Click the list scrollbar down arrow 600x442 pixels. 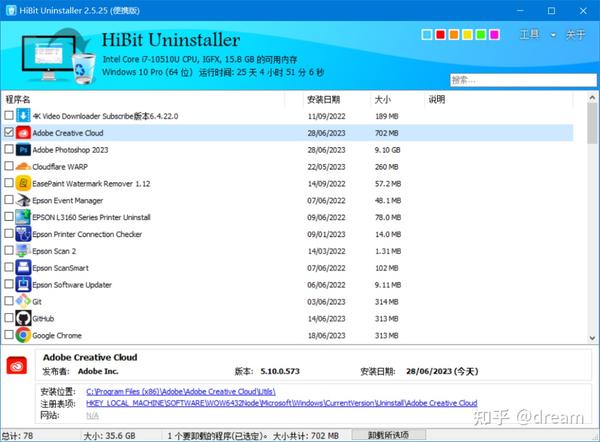592,338
